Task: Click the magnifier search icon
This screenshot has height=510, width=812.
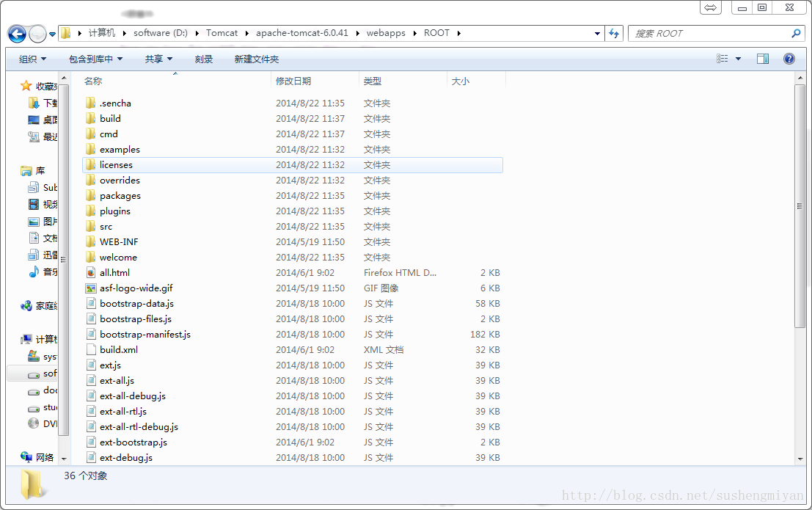Action: [x=796, y=33]
